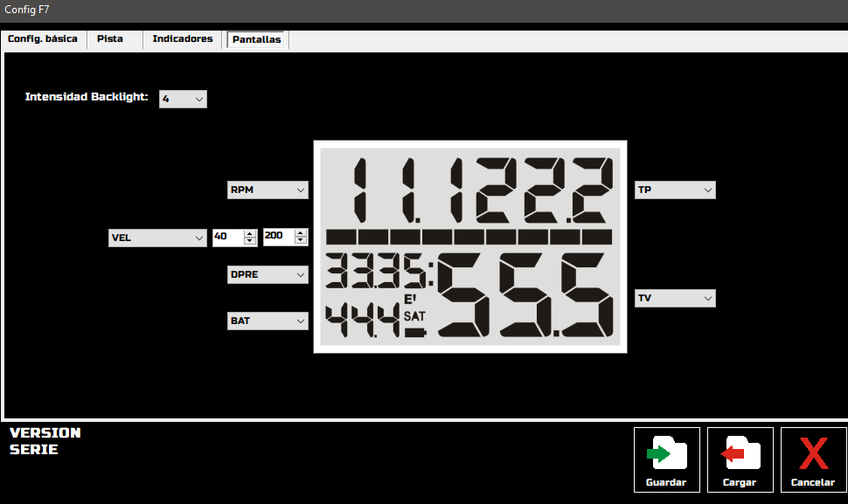This screenshot has width=848, height=504.
Task: Open the Pista tab
Action: [110, 39]
